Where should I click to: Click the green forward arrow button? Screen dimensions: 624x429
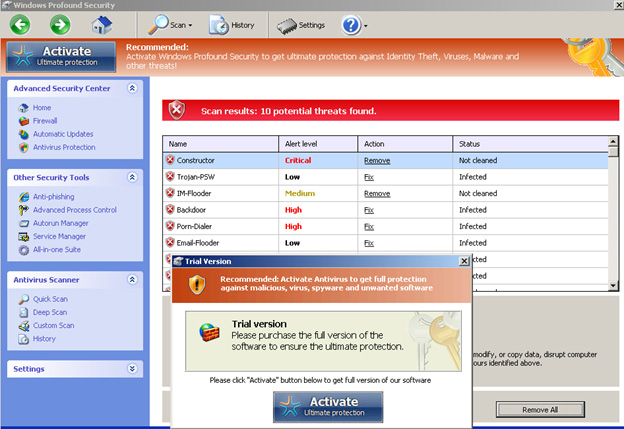(60, 25)
